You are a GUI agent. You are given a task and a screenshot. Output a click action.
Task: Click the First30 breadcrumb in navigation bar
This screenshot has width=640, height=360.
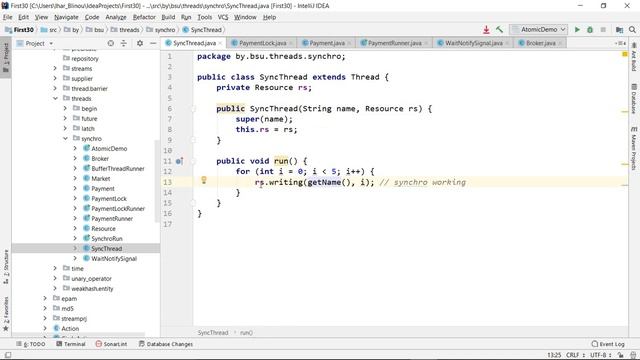click(19, 30)
